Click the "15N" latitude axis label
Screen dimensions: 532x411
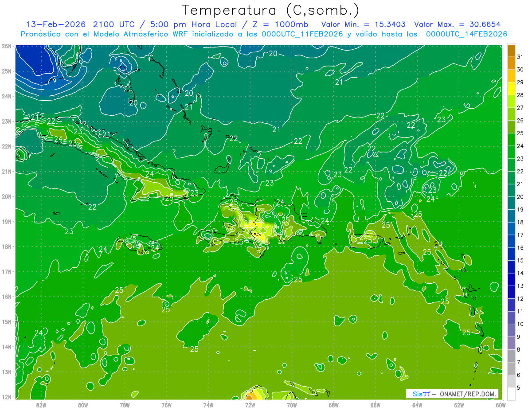(x=6, y=322)
